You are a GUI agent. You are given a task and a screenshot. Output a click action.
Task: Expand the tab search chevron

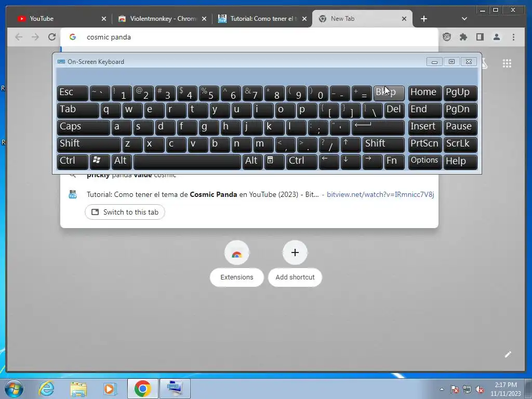click(x=464, y=19)
